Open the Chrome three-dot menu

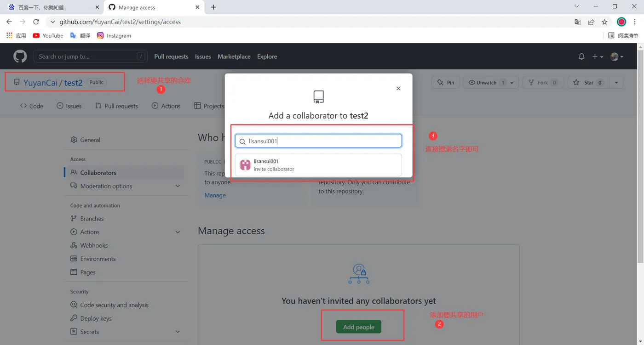635,22
